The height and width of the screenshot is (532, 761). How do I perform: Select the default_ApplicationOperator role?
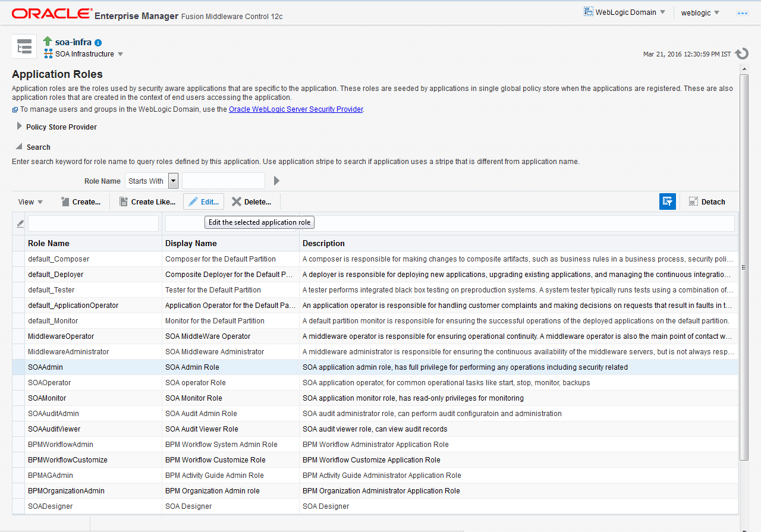[73, 306]
